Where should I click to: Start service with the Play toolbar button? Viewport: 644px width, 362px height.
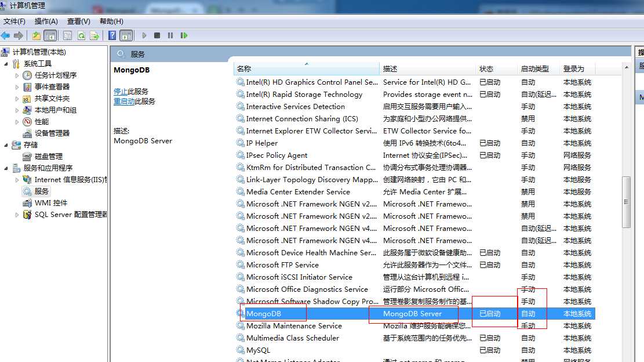click(144, 36)
